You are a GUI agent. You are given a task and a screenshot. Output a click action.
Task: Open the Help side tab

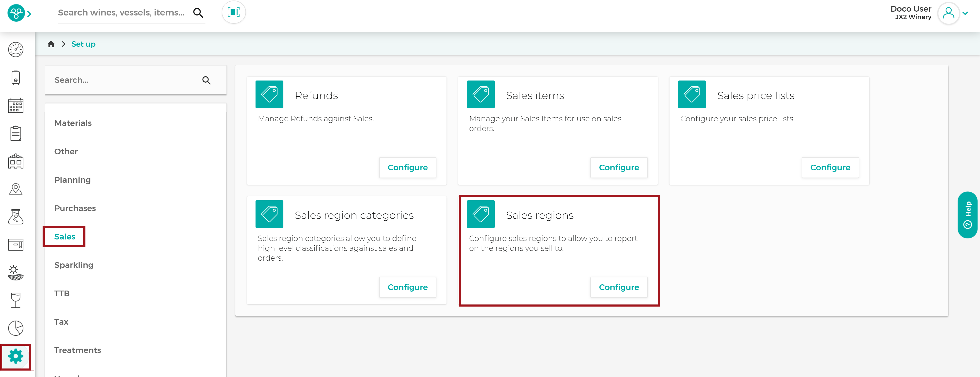click(967, 215)
